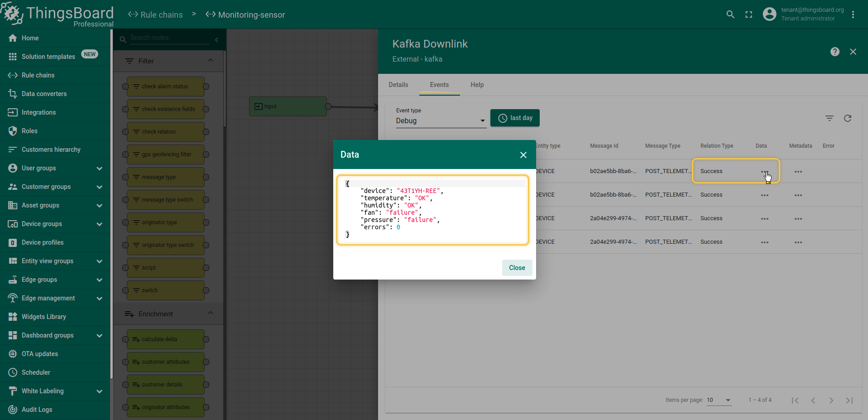Open the three-dot user menu
The height and width of the screenshot is (420, 868).
tap(853, 14)
